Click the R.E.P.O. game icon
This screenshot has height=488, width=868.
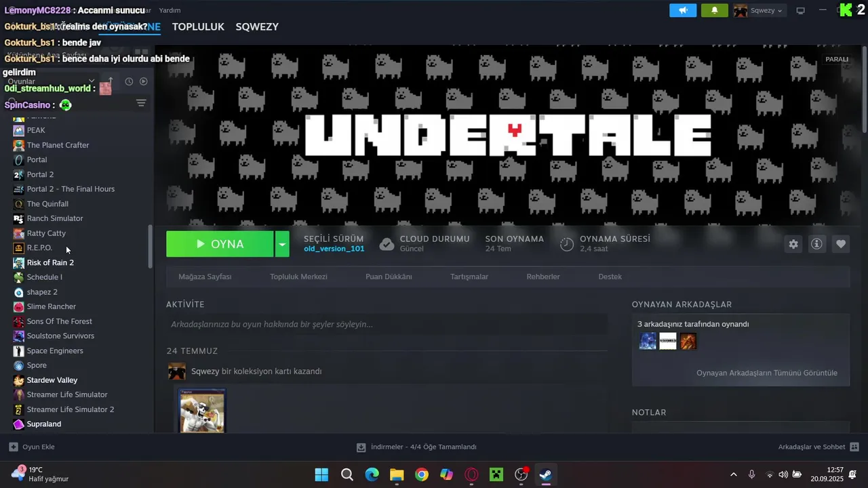[x=19, y=248]
